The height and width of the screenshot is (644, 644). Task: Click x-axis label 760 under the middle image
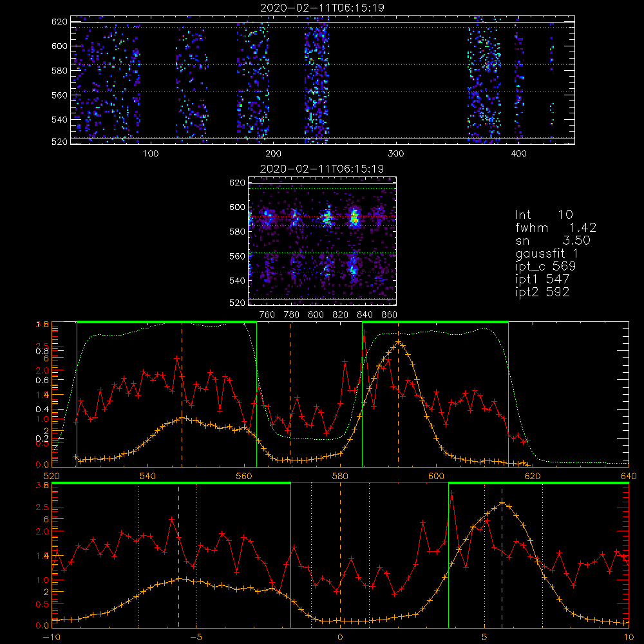click(267, 315)
